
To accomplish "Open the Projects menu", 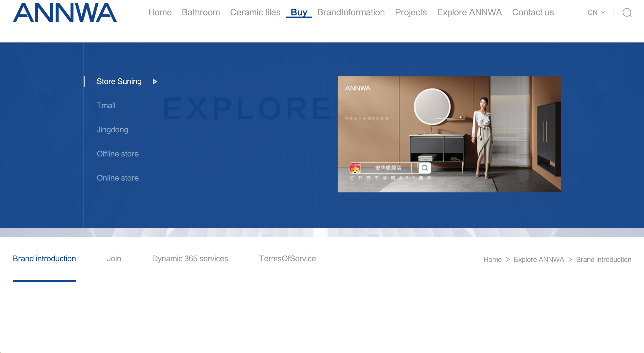I will click(411, 12).
